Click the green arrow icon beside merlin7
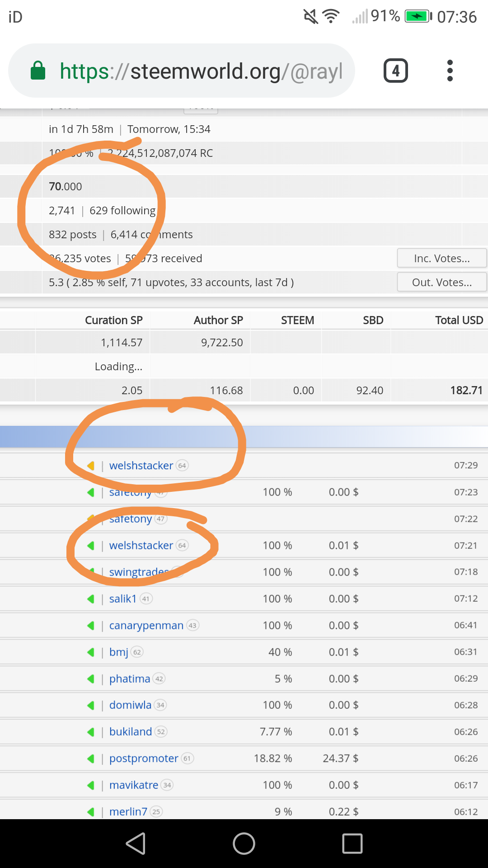Screen dimensions: 488x868 point(91,811)
